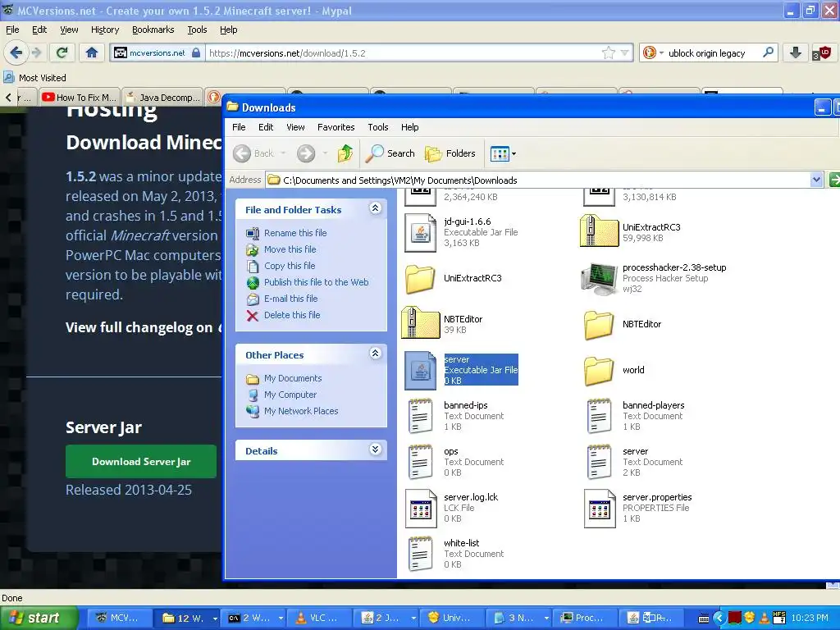Go back in the Mypal browser

(15, 52)
